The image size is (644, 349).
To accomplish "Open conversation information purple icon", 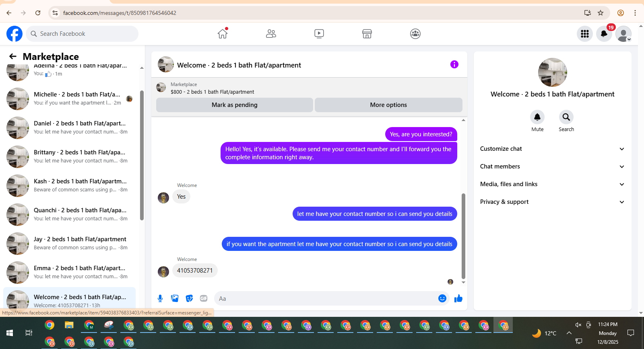I will tap(454, 64).
